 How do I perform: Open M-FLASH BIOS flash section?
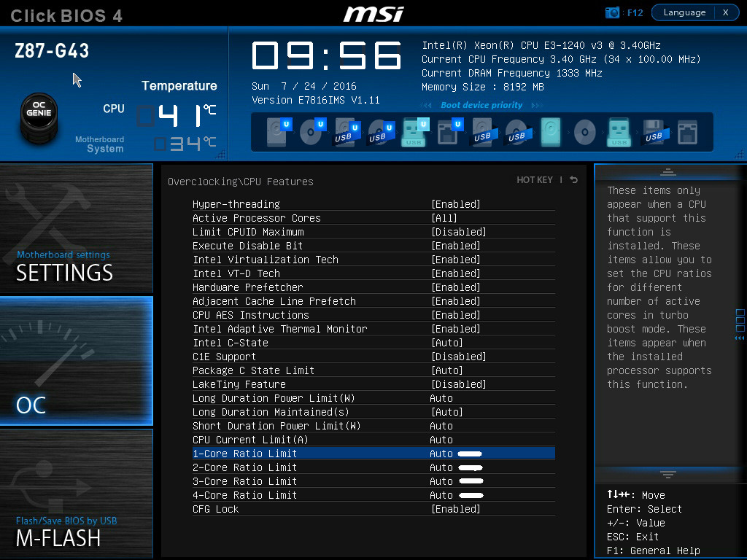(x=76, y=494)
